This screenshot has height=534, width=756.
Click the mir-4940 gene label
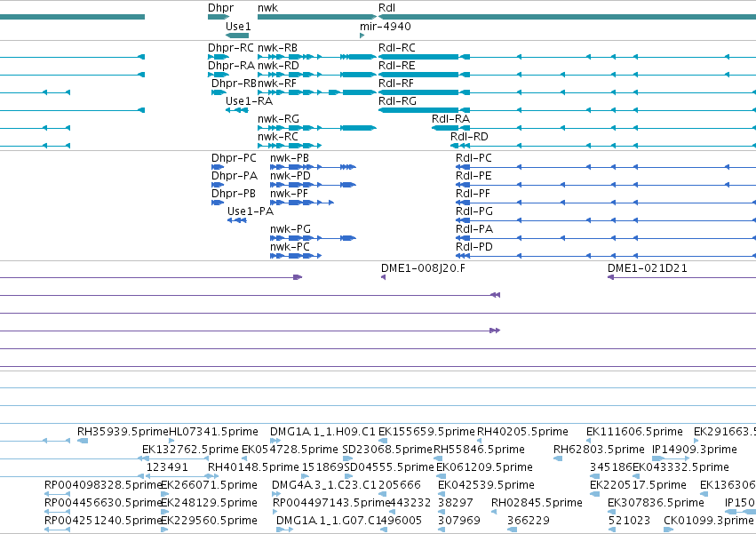click(386, 26)
